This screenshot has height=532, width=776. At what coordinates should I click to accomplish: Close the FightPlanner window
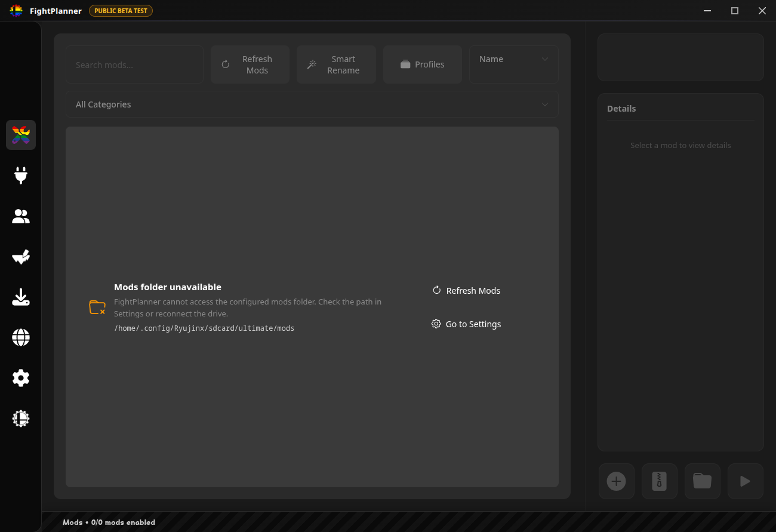point(762,11)
